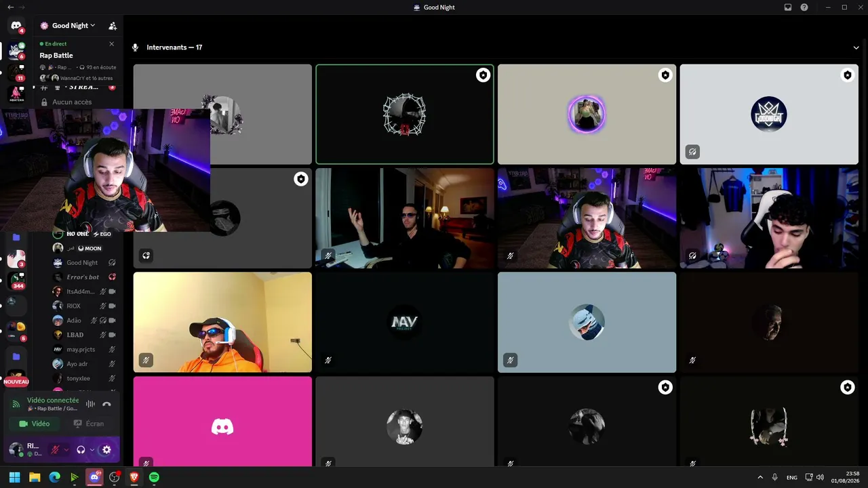Screen dimensions: 868x488
Task: Dismiss the En direct stage banner
Action: pyautogui.click(x=112, y=44)
